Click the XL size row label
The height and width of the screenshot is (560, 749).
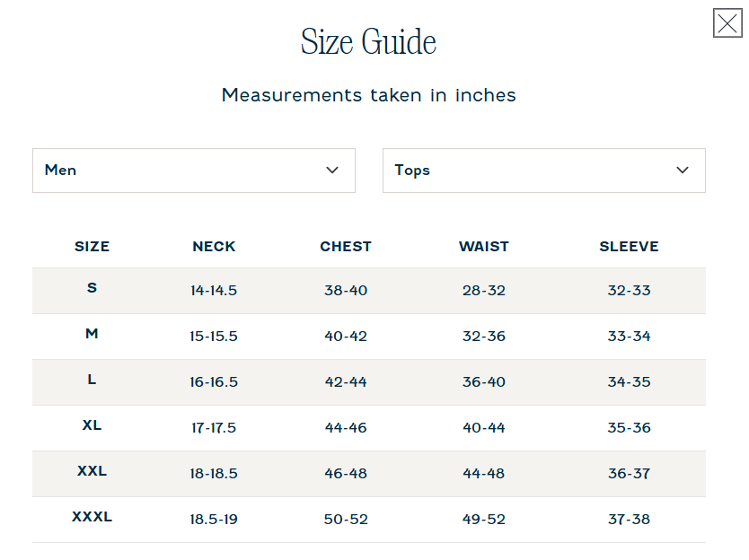point(93,425)
